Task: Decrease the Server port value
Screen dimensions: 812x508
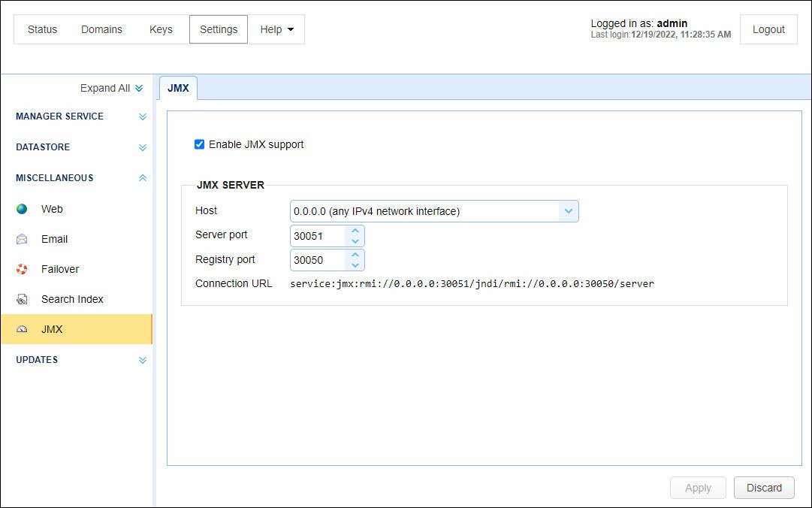Action: pos(355,241)
